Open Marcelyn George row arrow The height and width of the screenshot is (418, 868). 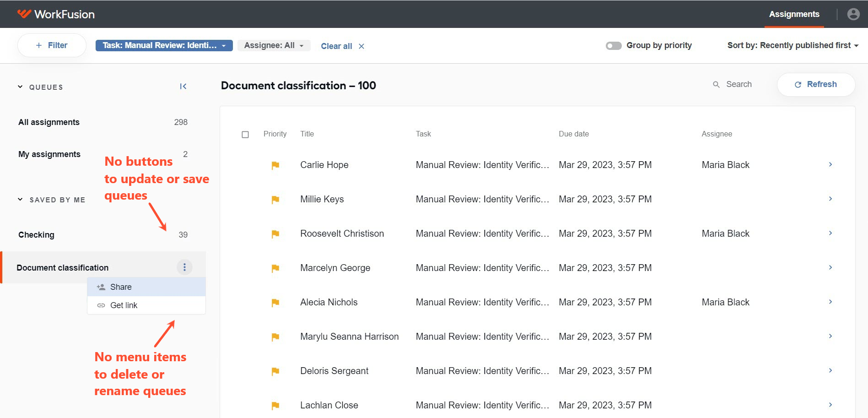tap(830, 267)
